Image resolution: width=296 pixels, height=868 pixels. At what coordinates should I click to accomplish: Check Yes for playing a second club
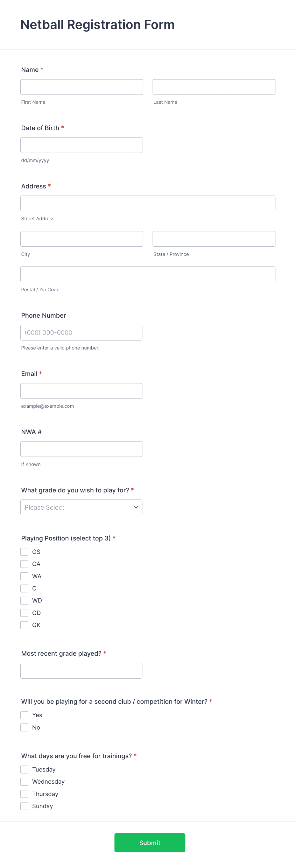pos(24,715)
